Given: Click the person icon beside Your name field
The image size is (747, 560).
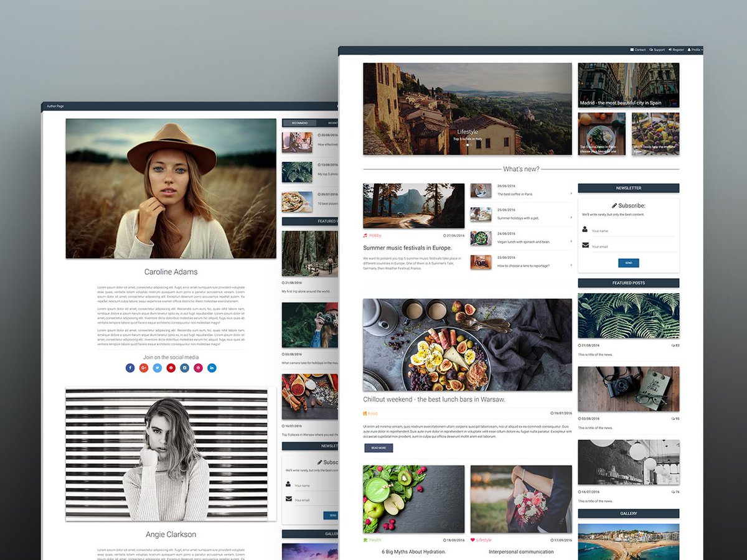Looking at the screenshot, I should coord(585,229).
